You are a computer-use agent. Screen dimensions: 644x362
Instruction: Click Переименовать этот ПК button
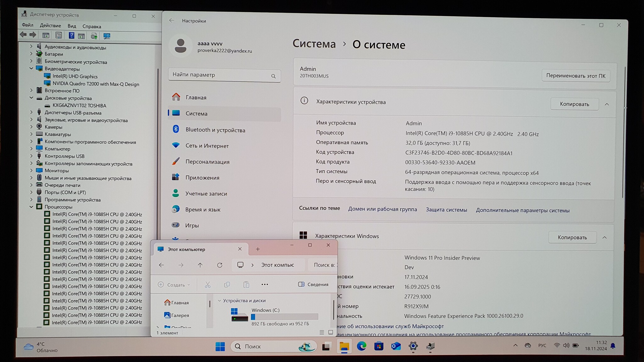tap(575, 76)
